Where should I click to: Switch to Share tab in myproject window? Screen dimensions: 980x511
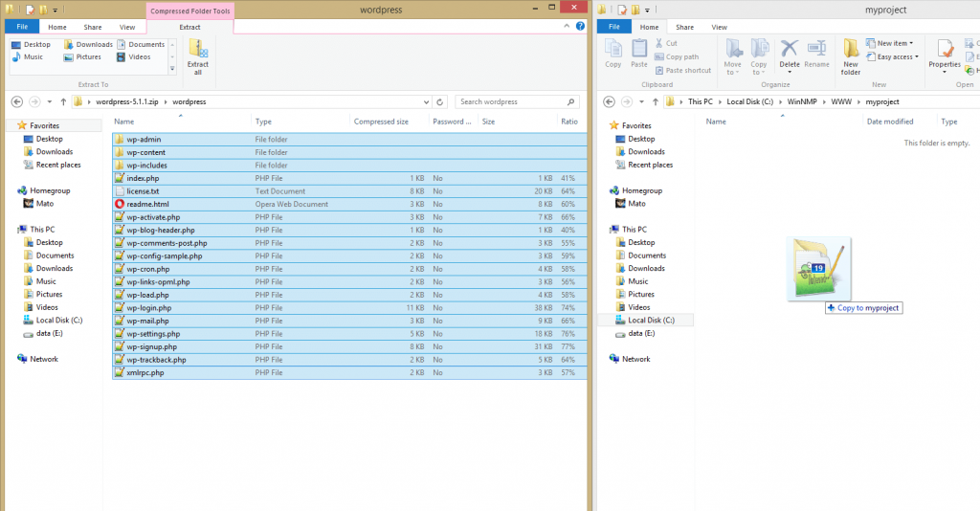[684, 27]
